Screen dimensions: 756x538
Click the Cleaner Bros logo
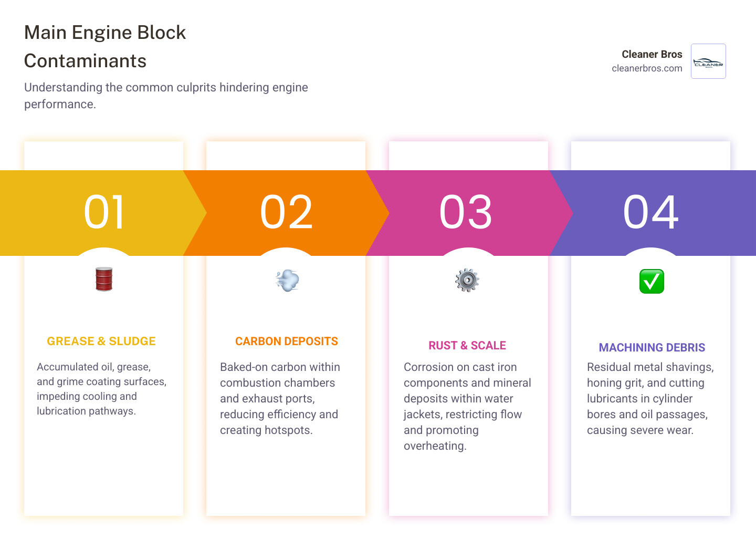pos(708,61)
